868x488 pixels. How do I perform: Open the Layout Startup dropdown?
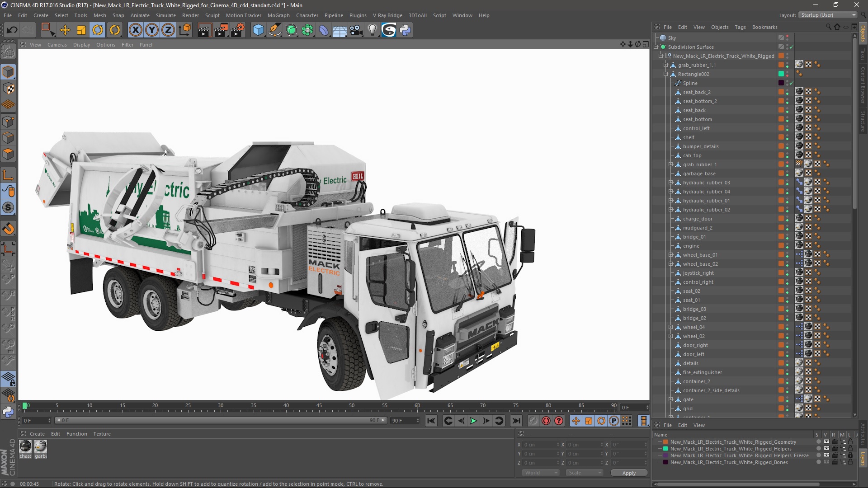(x=828, y=15)
